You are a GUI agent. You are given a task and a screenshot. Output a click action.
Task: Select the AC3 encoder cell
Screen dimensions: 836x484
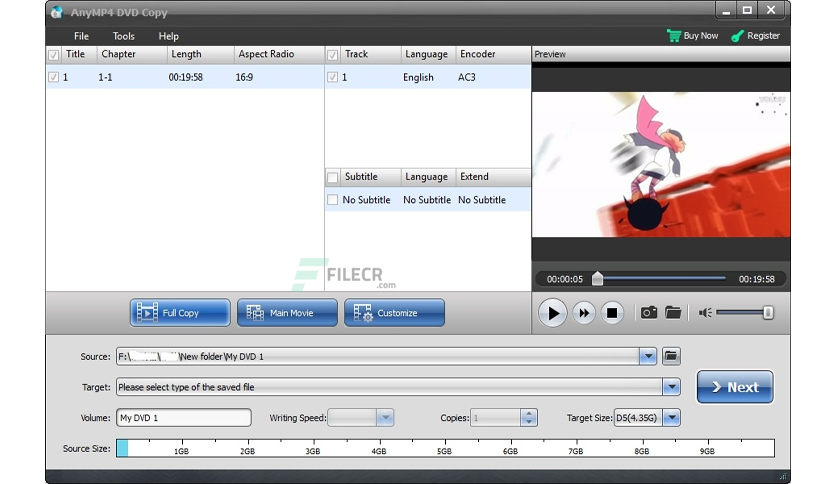click(467, 77)
